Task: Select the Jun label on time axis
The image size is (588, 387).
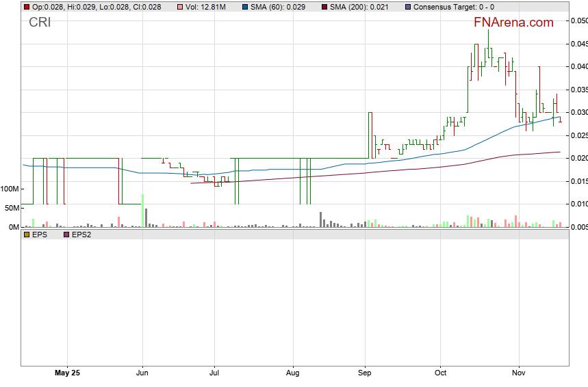Action: (142, 373)
